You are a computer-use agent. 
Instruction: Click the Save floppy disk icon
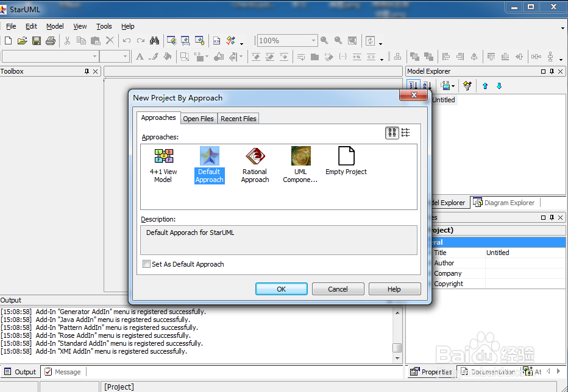[x=37, y=41]
